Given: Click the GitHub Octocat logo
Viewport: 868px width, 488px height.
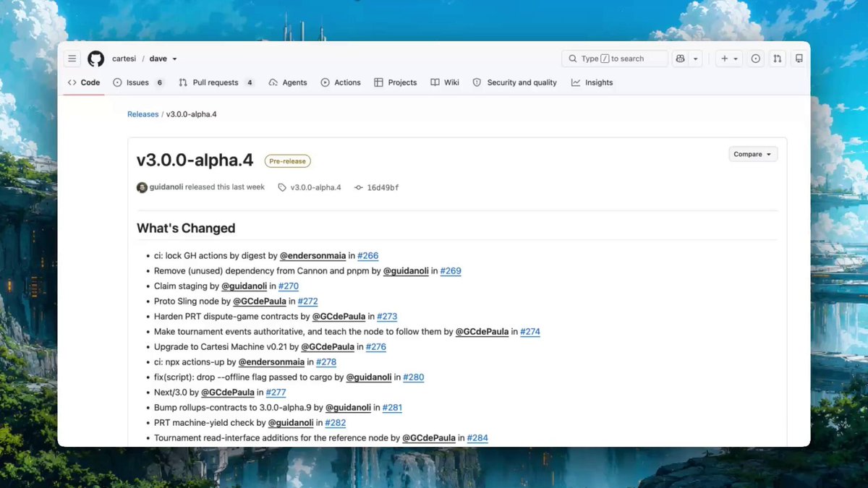Looking at the screenshot, I should (95, 59).
